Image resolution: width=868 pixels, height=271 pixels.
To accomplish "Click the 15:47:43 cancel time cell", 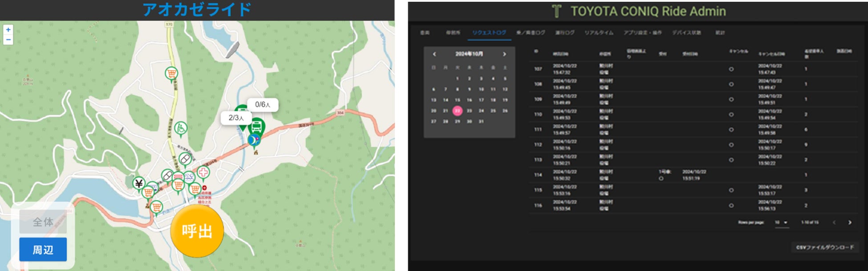I will click(x=767, y=73).
